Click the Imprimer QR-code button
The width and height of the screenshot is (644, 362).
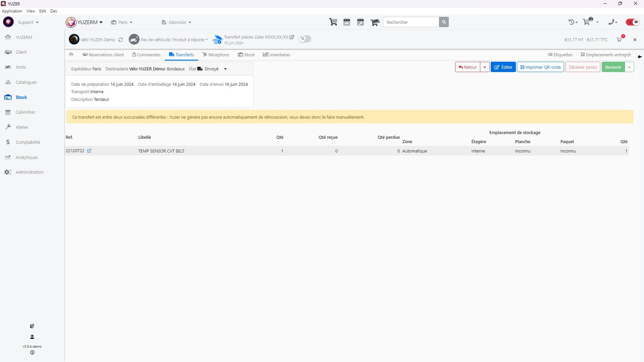[x=540, y=67]
